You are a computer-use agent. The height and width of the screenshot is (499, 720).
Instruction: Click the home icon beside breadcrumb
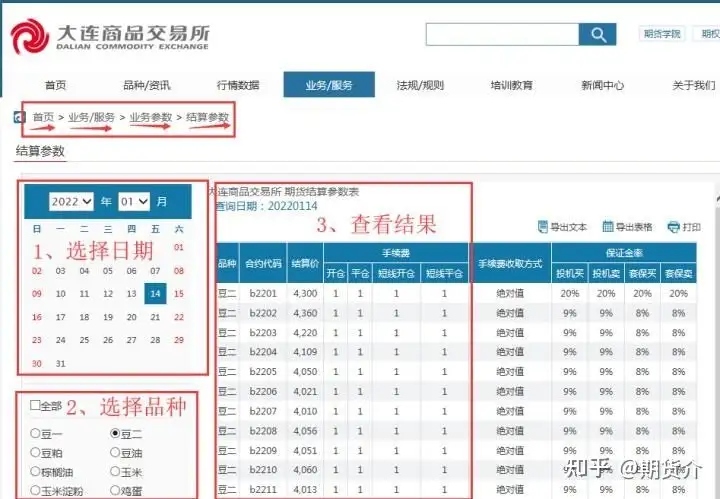19,117
